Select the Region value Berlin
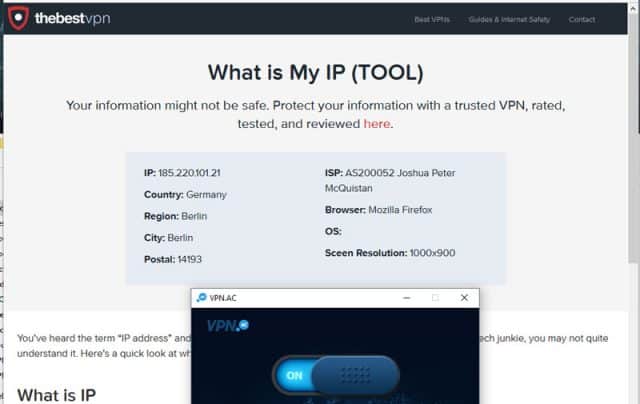The image size is (640, 404). (x=194, y=216)
